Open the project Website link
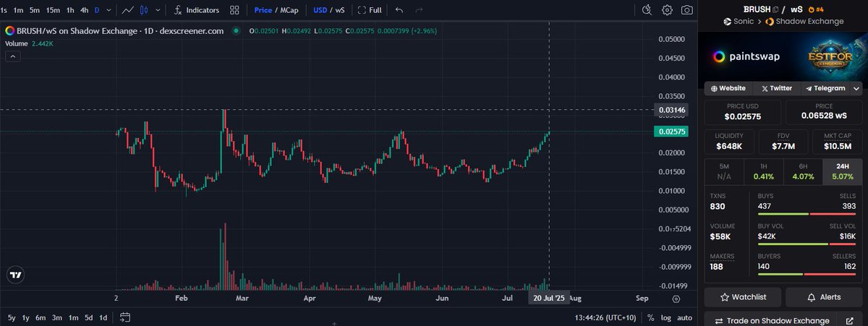 pos(728,88)
